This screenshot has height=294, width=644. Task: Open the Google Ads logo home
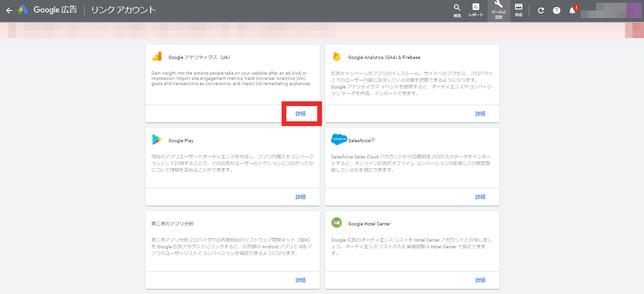tap(23, 10)
